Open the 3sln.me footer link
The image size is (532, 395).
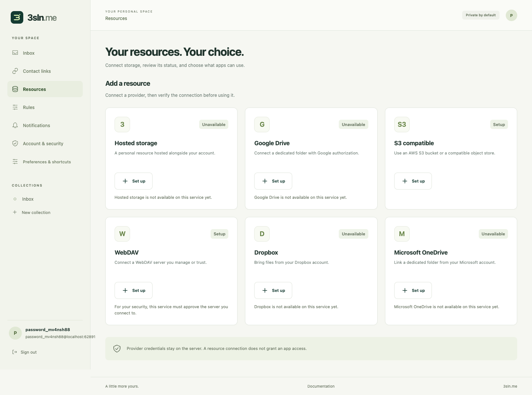pos(510,386)
